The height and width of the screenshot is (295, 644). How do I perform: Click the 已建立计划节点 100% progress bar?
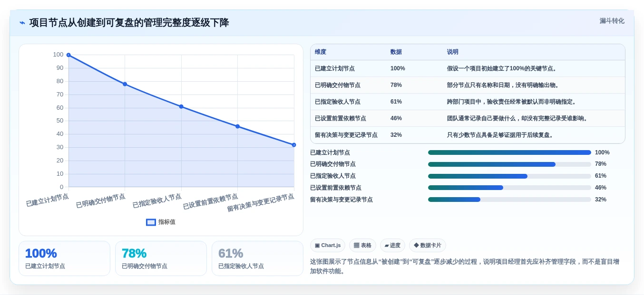(x=509, y=152)
